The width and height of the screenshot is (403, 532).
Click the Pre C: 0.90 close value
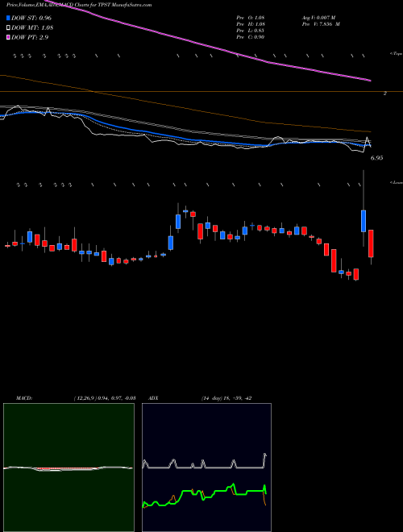251,37
